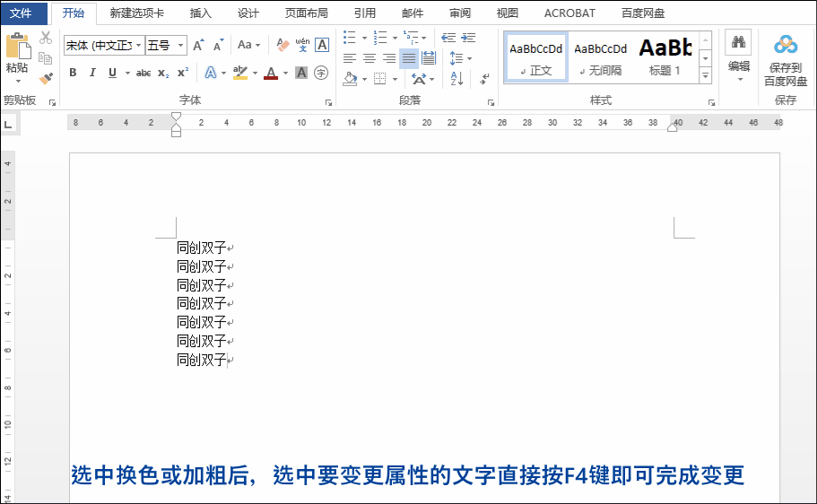The height and width of the screenshot is (504, 817).
Task: Click the Cut scissors icon
Action: tap(46, 38)
